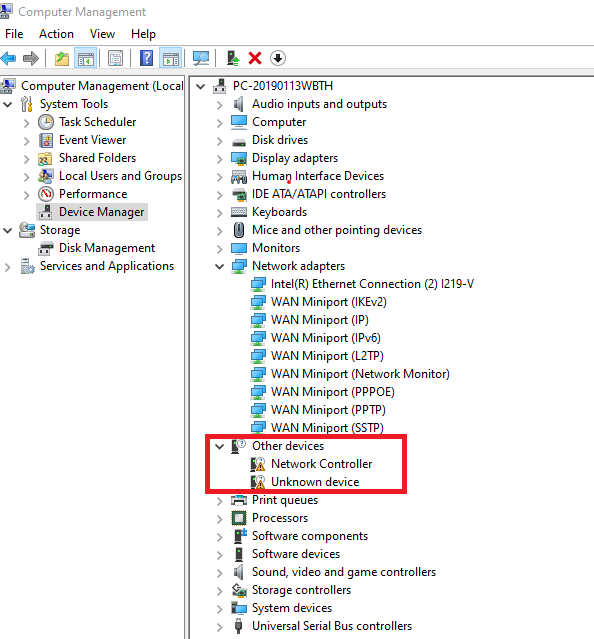Viewport: 594px width, 639px height.
Task: Click the Properties sheet toolbar icon
Action: click(116, 58)
